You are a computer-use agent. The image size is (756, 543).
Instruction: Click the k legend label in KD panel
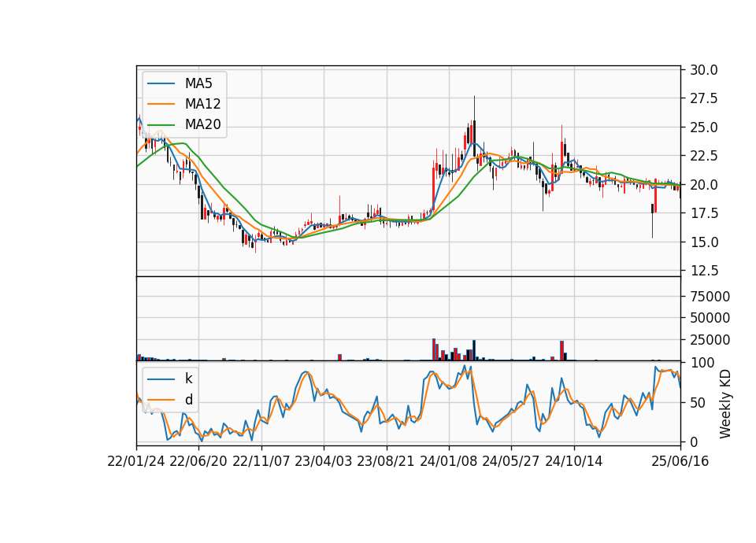pyautogui.click(x=188, y=379)
